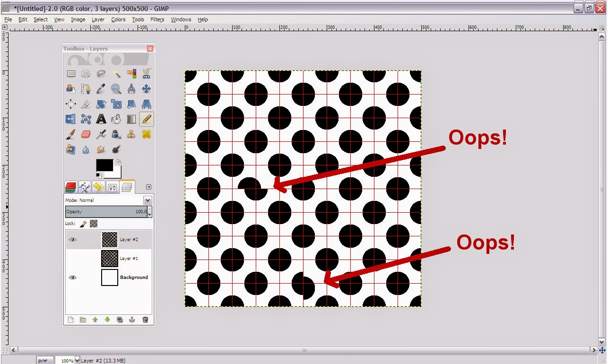
Task: Select the Zoom magnifier tool
Action: pyautogui.click(x=116, y=88)
